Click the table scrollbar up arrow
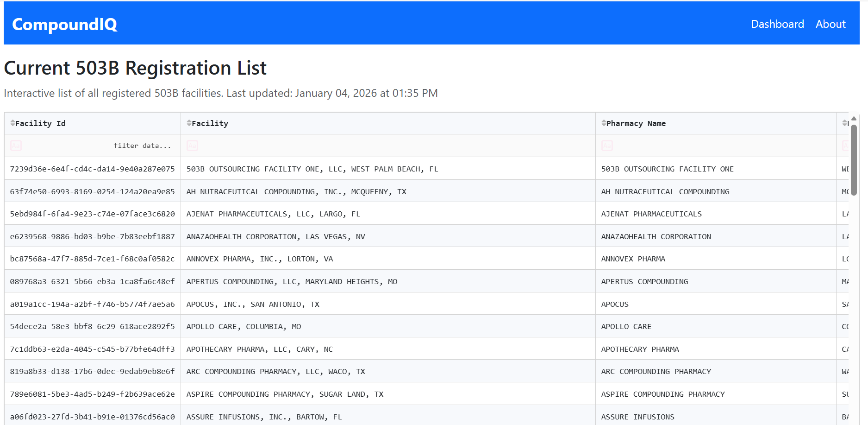868x425 pixels. click(854, 119)
